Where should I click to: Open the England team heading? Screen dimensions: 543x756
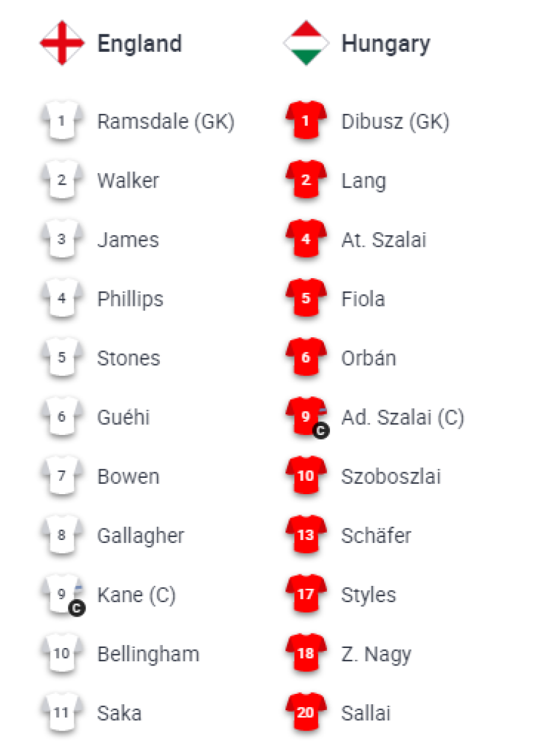click(139, 44)
